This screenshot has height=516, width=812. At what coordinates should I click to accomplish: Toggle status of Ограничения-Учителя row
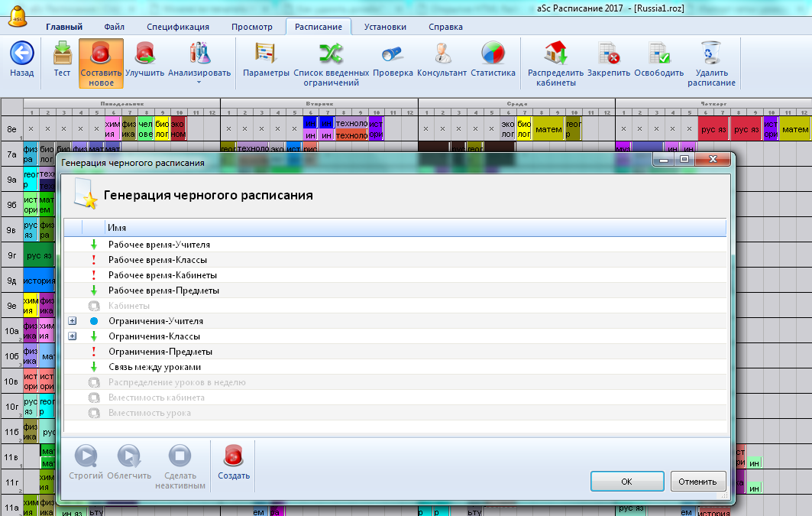[x=94, y=322]
